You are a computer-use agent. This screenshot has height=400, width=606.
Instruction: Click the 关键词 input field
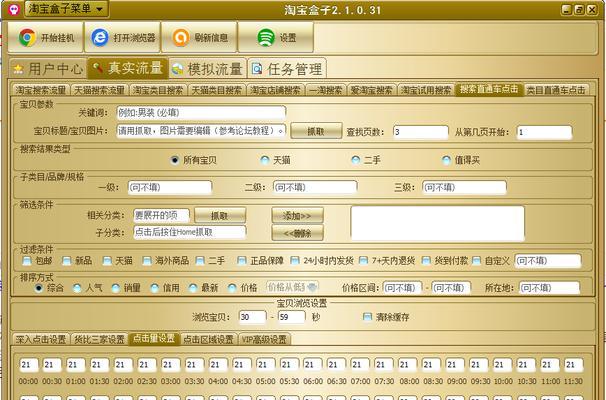click(x=201, y=113)
